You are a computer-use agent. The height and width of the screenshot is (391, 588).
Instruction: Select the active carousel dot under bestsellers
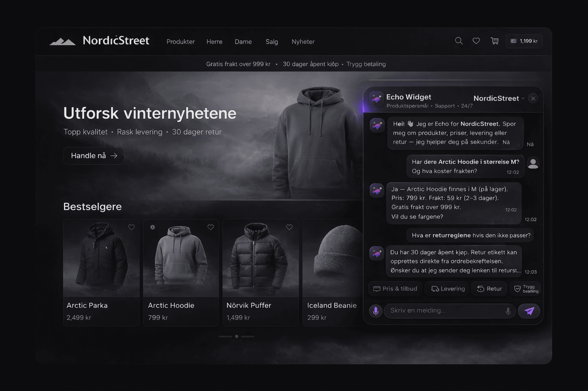(236, 336)
